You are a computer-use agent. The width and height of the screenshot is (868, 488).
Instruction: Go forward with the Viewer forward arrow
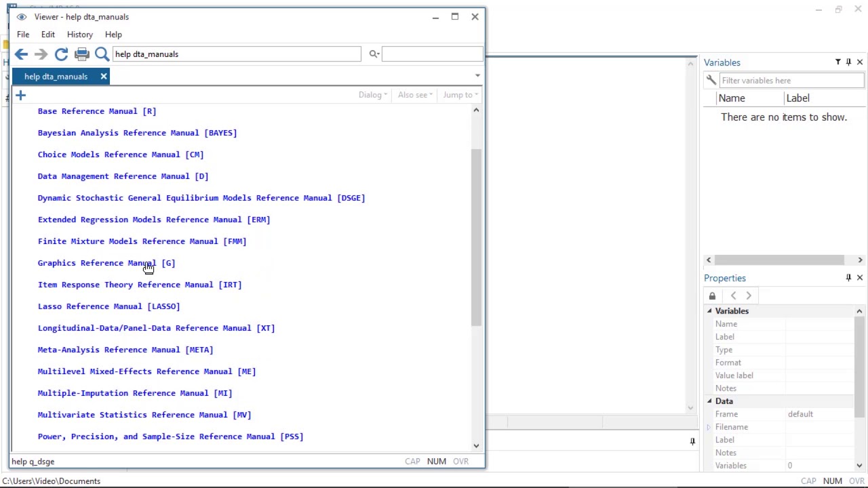click(x=41, y=54)
